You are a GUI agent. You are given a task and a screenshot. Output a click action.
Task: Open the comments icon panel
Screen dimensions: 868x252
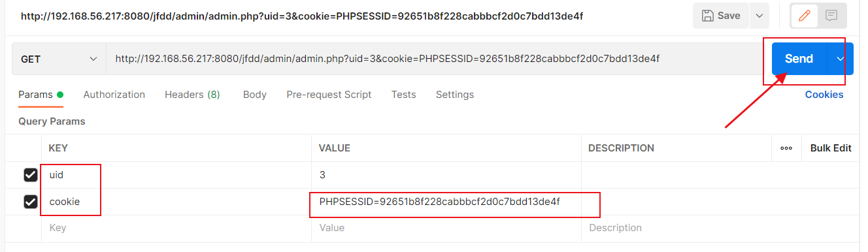[x=831, y=16]
